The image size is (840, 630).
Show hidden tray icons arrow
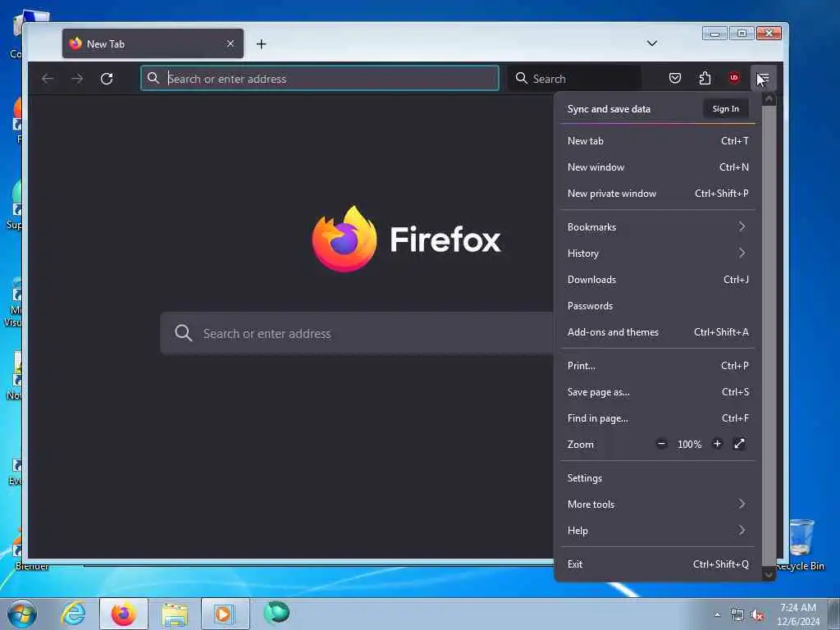[x=717, y=615]
